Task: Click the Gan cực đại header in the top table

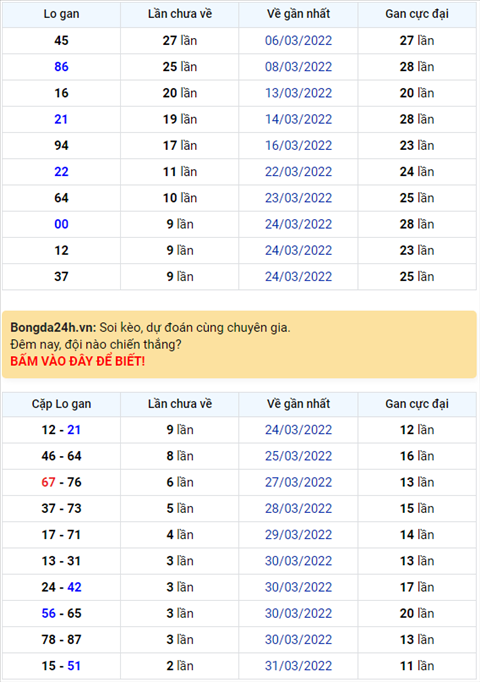Action: click(x=417, y=14)
